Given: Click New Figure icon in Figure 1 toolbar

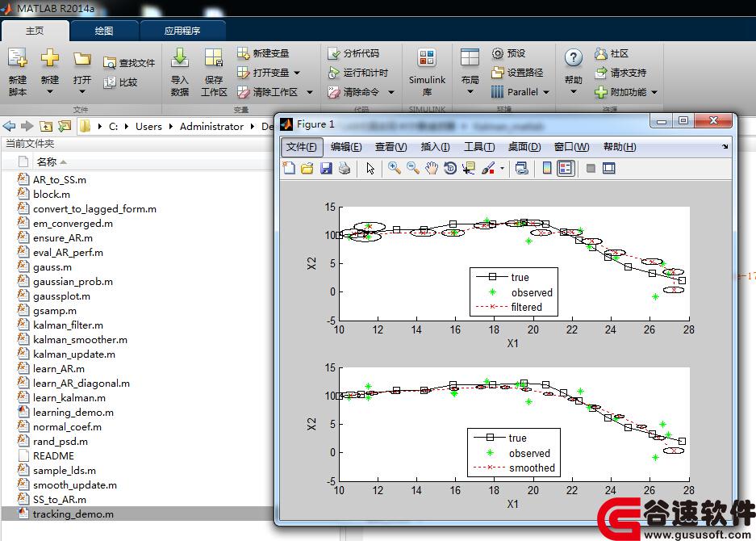Looking at the screenshot, I should click(289, 168).
